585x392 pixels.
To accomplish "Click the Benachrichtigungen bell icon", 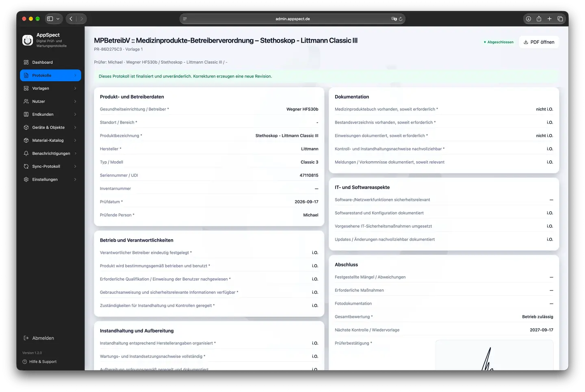I will pyautogui.click(x=26, y=154).
